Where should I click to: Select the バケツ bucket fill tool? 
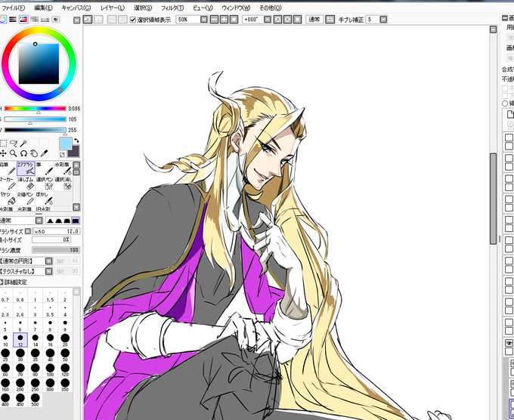click(x=8, y=198)
